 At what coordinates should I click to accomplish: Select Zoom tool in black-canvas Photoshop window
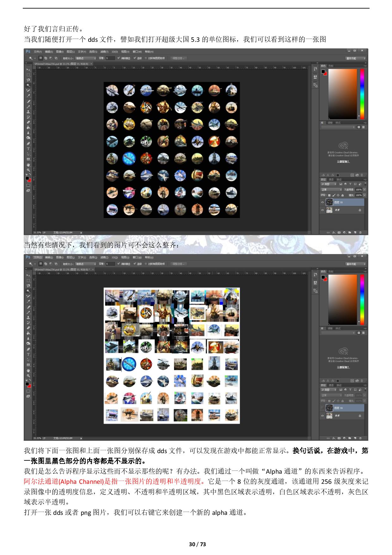(x=28, y=170)
